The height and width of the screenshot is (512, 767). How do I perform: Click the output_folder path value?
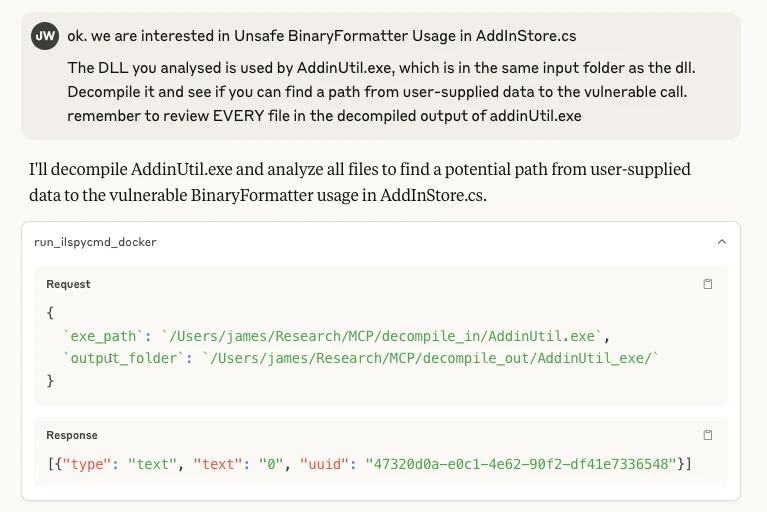pyautogui.click(x=430, y=358)
